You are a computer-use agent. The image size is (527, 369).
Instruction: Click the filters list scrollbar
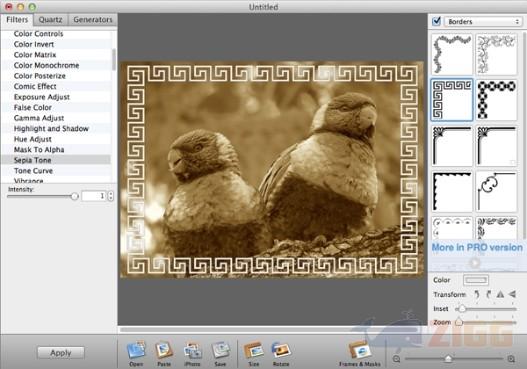coord(114,59)
